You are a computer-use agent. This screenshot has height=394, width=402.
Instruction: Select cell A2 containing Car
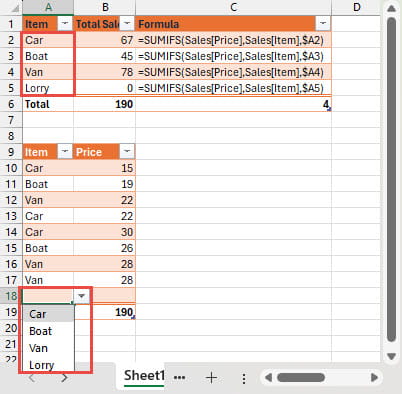48,40
